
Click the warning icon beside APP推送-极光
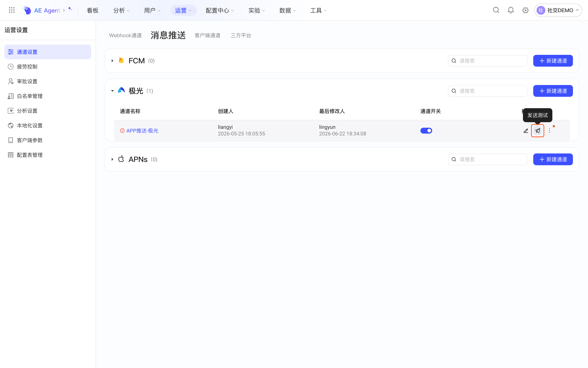click(122, 131)
